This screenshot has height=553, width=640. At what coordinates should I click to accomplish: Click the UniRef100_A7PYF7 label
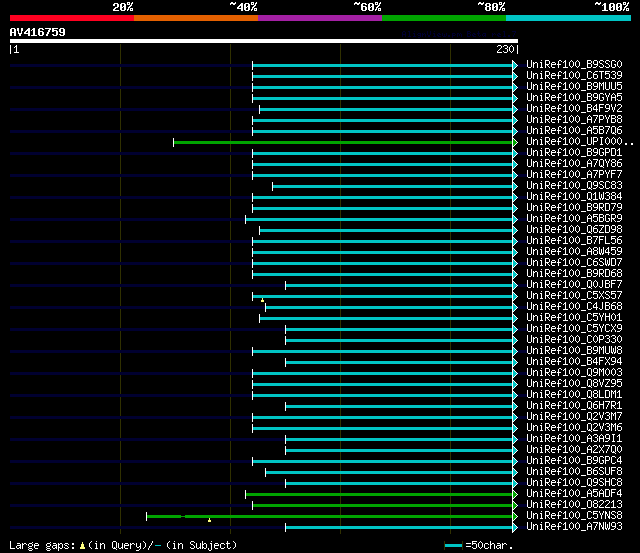(574, 175)
